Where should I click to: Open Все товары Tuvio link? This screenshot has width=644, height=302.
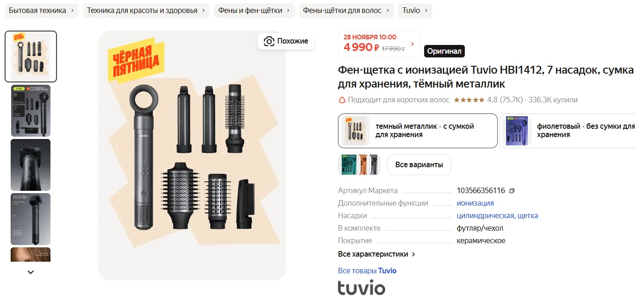pyautogui.click(x=367, y=271)
